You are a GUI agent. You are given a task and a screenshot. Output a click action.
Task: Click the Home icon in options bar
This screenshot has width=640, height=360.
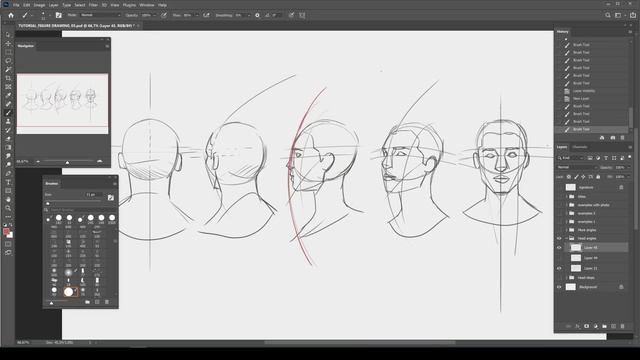[11, 15]
